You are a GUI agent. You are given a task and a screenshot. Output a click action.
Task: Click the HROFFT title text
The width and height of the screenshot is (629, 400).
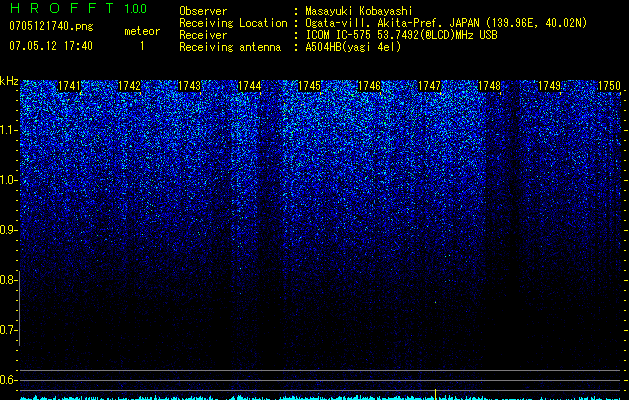(62, 8)
